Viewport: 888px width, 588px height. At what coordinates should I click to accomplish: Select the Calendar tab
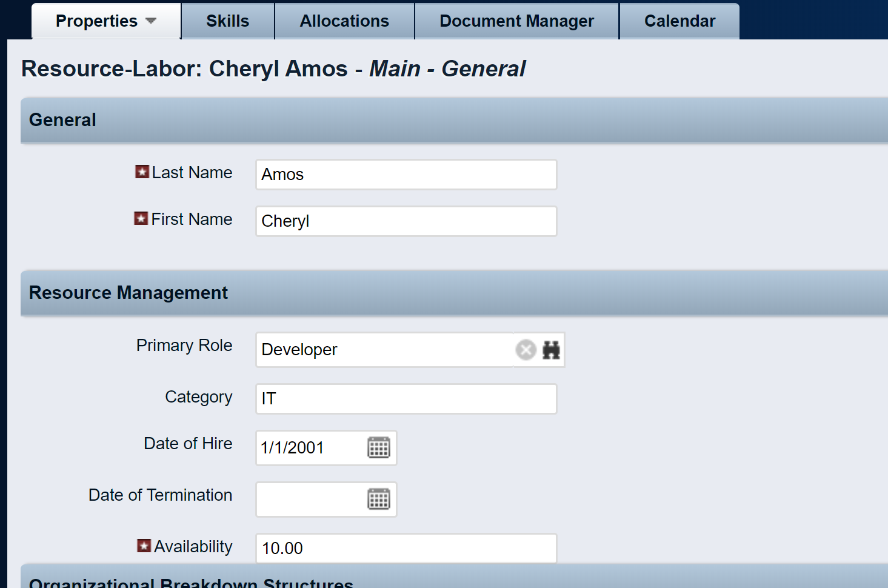coord(679,21)
